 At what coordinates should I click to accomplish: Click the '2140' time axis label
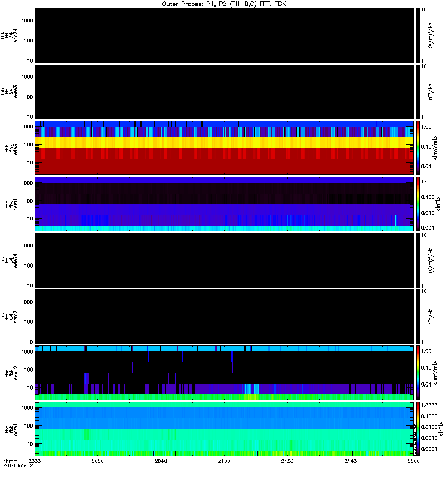(x=351, y=461)
